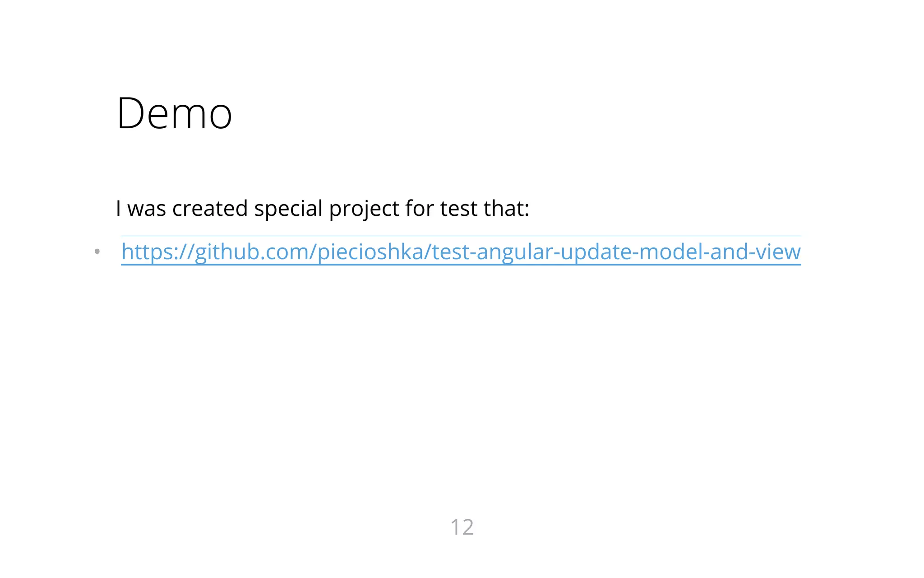Viewport: 924px width, 578px height.
Task: Click 'that:' ending the sentence
Action: [x=506, y=209]
